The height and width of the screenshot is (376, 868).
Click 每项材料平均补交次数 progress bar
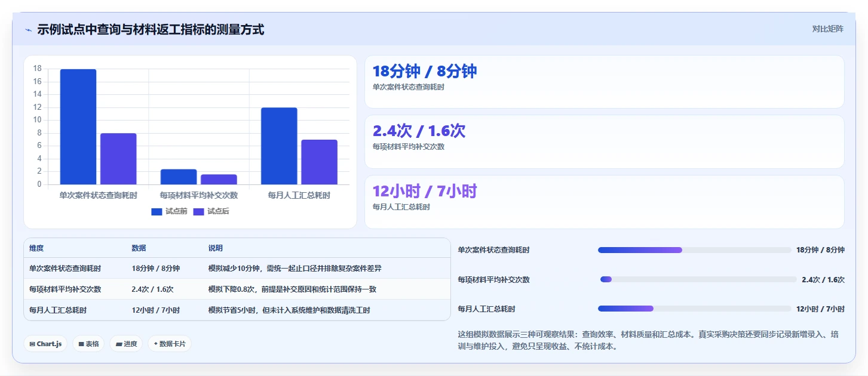tap(698, 279)
